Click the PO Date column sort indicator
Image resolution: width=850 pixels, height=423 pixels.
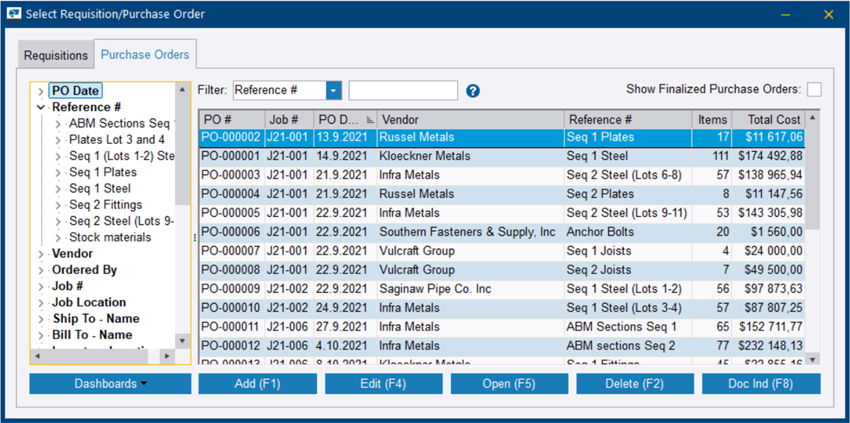pos(370,120)
